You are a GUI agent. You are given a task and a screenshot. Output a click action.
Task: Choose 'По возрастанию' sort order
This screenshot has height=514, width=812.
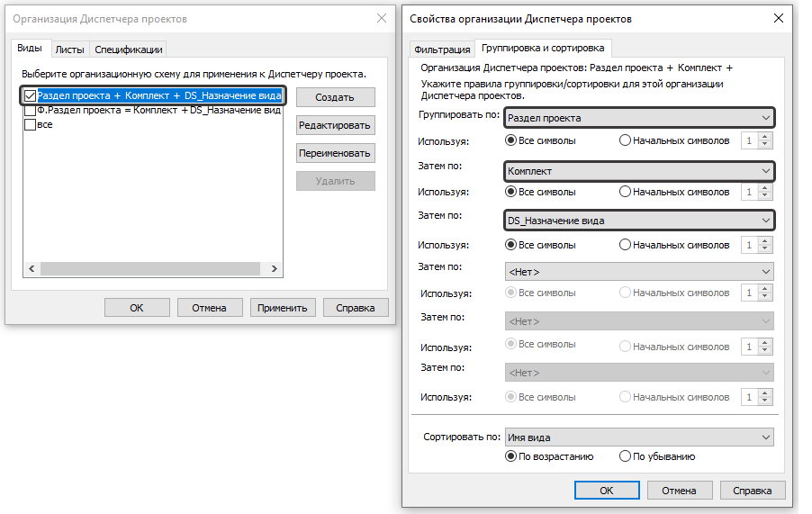click(511, 456)
